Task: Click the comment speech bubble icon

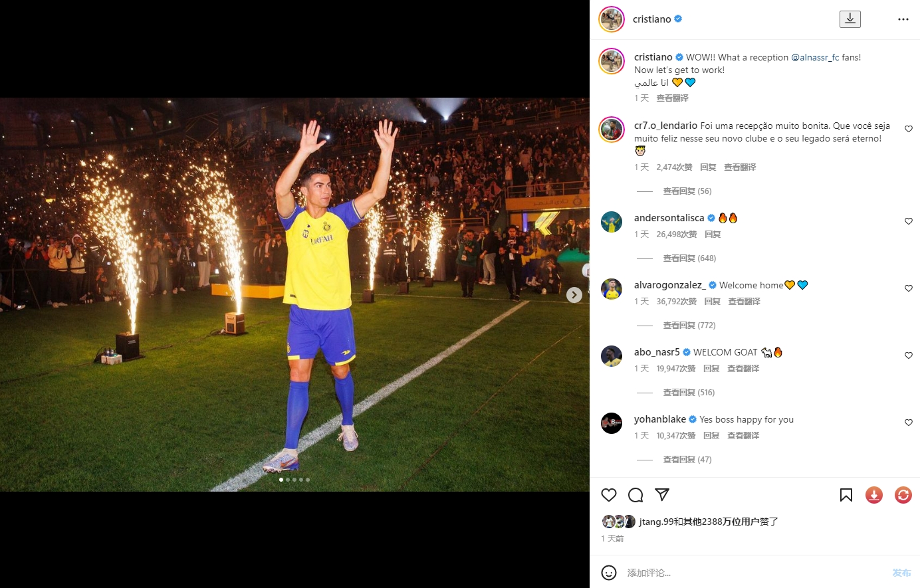Action: [635, 495]
